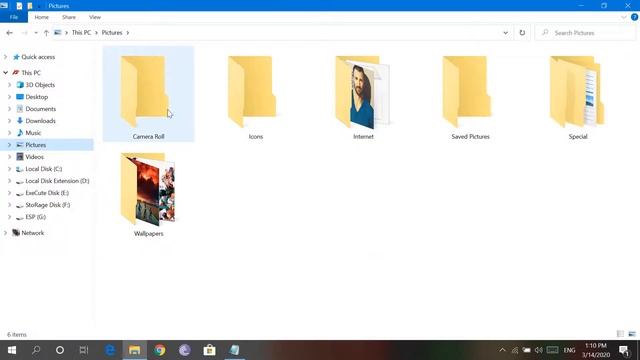640x360 pixels.
Task: Open the Internet folder
Action: (x=363, y=93)
